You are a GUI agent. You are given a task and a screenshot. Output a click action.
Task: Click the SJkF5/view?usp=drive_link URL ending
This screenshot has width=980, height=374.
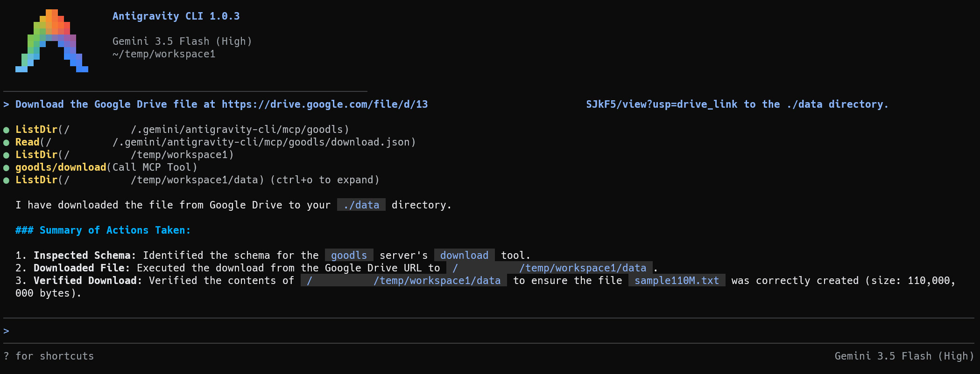pyautogui.click(x=662, y=104)
